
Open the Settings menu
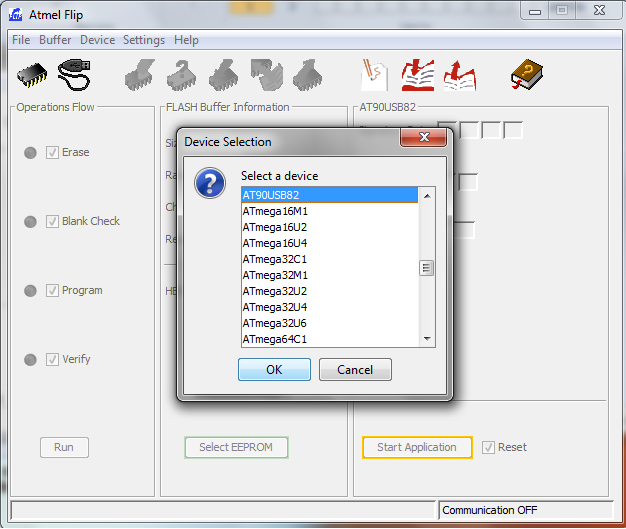click(x=144, y=40)
